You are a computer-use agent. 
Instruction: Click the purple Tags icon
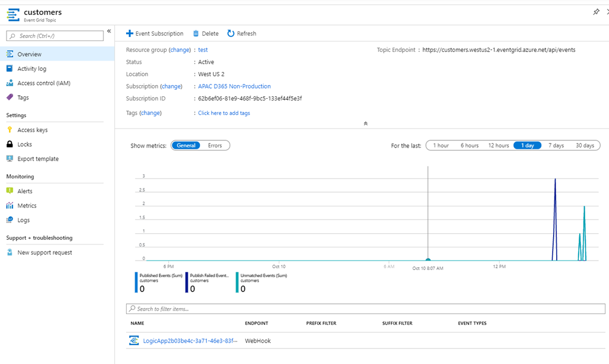[10, 97]
